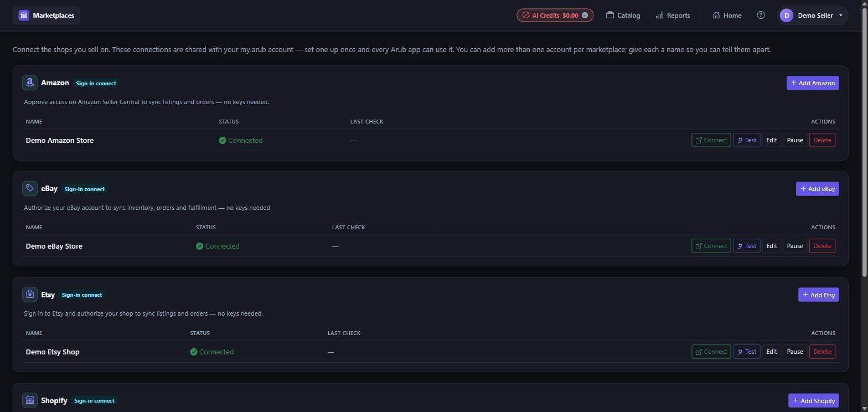
Task: Connect the Demo eBay Store
Action: point(711,246)
